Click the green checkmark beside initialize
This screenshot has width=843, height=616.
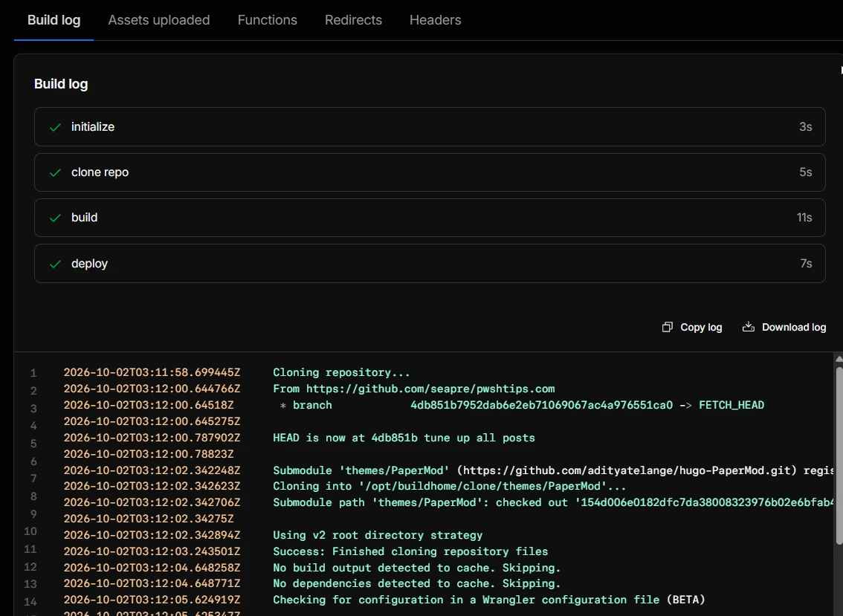(x=55, y=127)
